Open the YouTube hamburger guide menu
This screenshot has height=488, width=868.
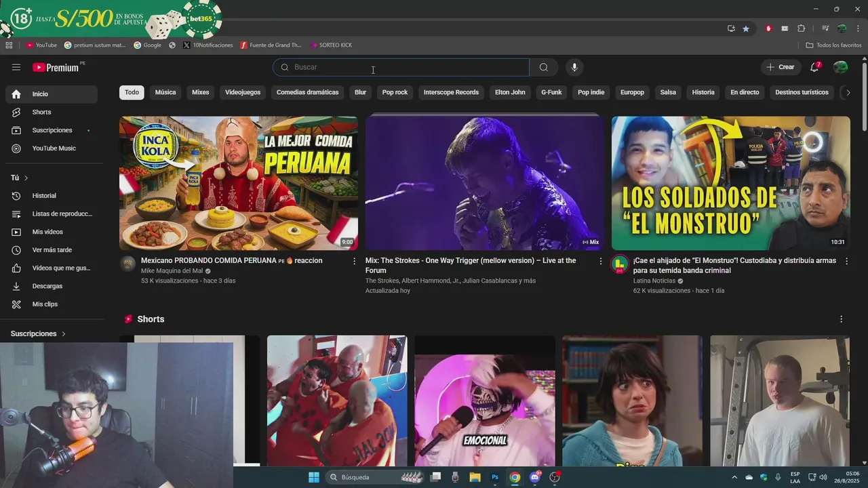pos(16,67)
